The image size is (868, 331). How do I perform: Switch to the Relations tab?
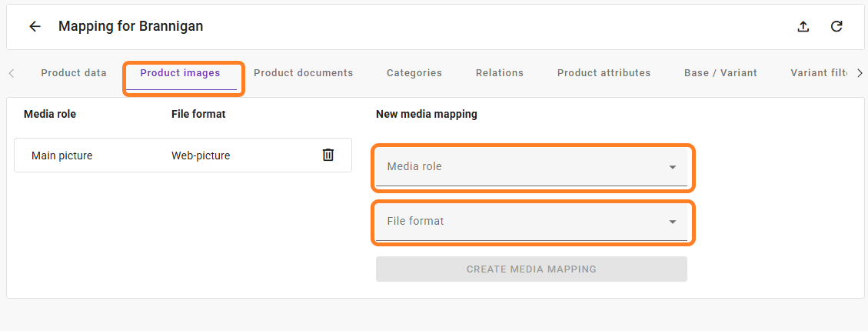(x=499, y=73)
